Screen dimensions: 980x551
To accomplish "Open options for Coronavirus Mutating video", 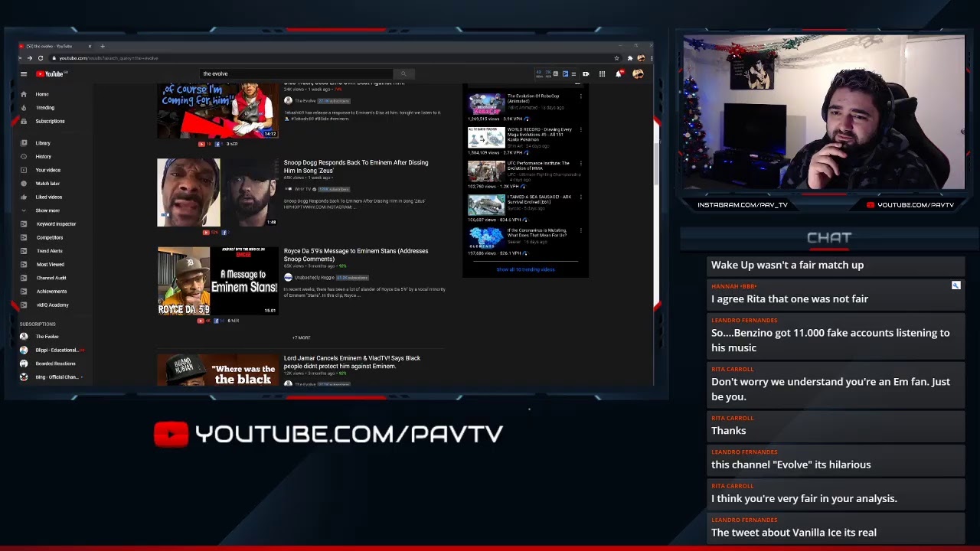I will click(580, 231).
